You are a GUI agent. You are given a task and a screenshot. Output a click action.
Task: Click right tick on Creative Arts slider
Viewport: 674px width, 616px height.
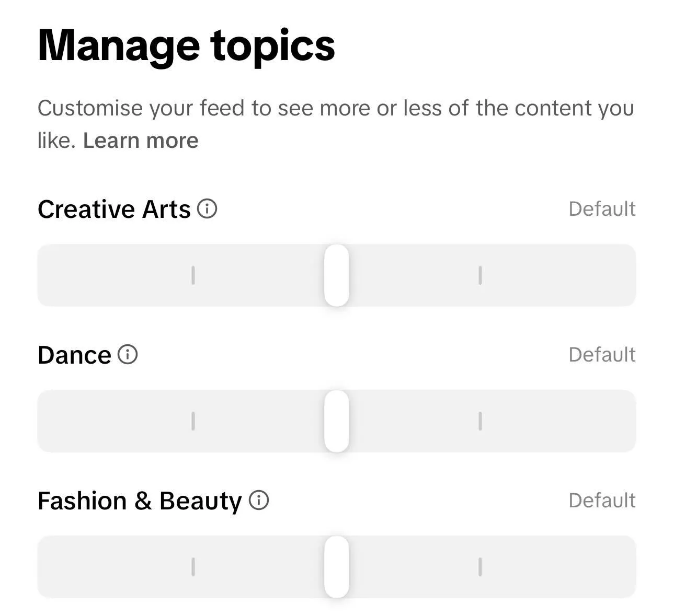(x=480, y=276)
